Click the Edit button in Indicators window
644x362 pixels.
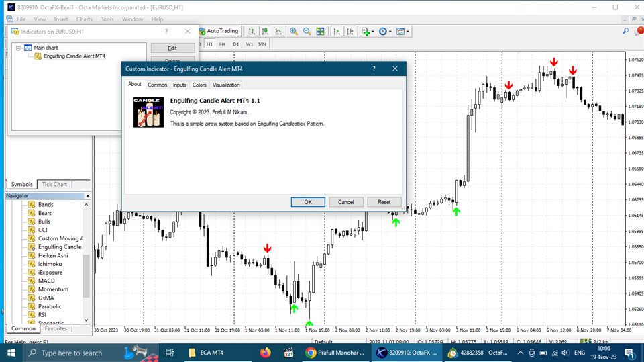172,48
